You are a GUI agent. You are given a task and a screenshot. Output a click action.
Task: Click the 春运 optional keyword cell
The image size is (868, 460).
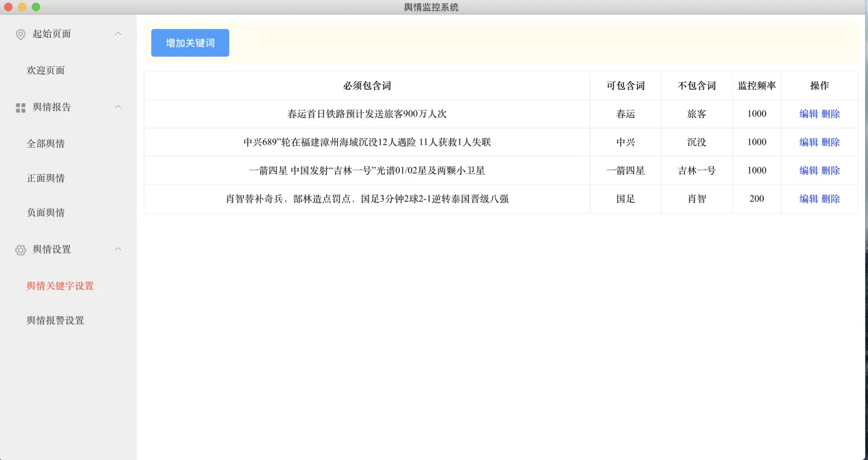626,114
